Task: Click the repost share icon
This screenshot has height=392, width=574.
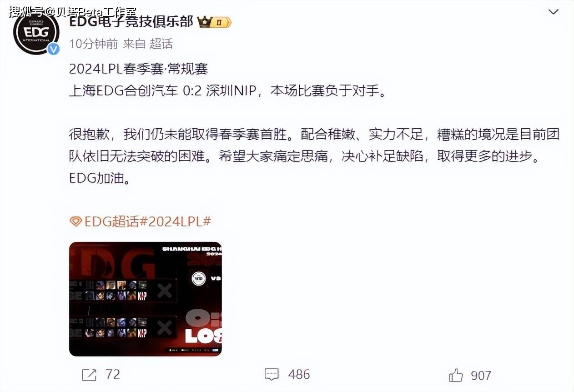Action: click(x=89, y=375)
